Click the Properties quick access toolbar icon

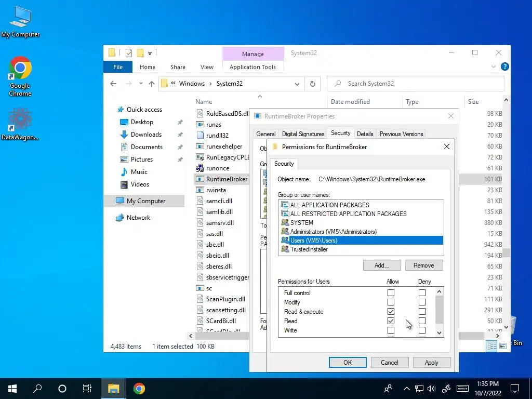coord(129,53)
